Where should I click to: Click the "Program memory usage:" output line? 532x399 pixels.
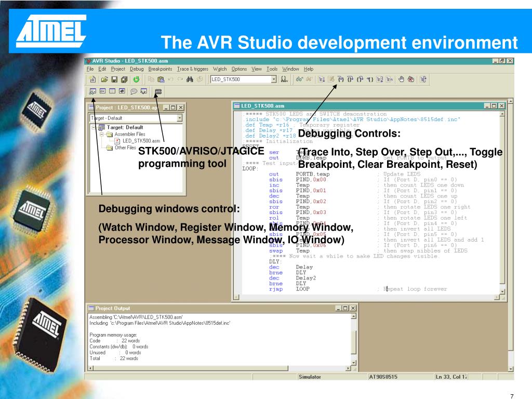(x=113, y=335)
